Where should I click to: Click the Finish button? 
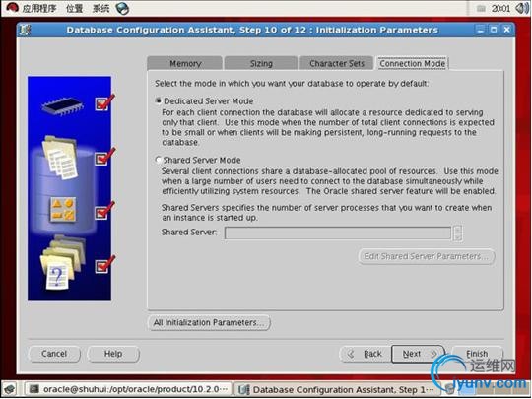pyautogui.click(x=477, y=354)
